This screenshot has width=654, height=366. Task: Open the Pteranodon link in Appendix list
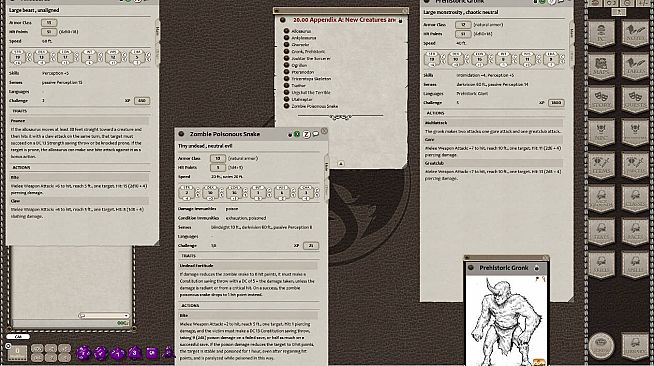303,72
